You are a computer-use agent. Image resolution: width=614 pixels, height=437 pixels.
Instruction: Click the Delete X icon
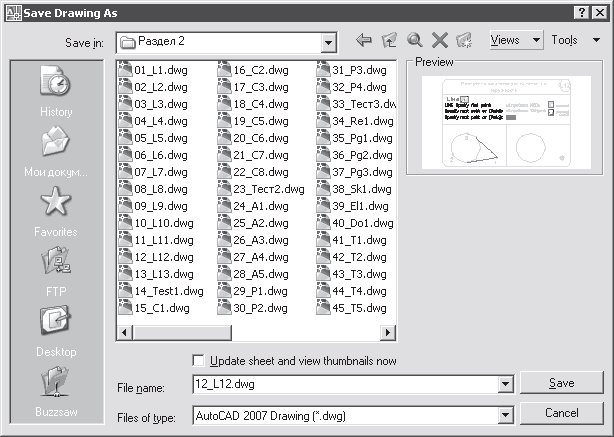438,41
